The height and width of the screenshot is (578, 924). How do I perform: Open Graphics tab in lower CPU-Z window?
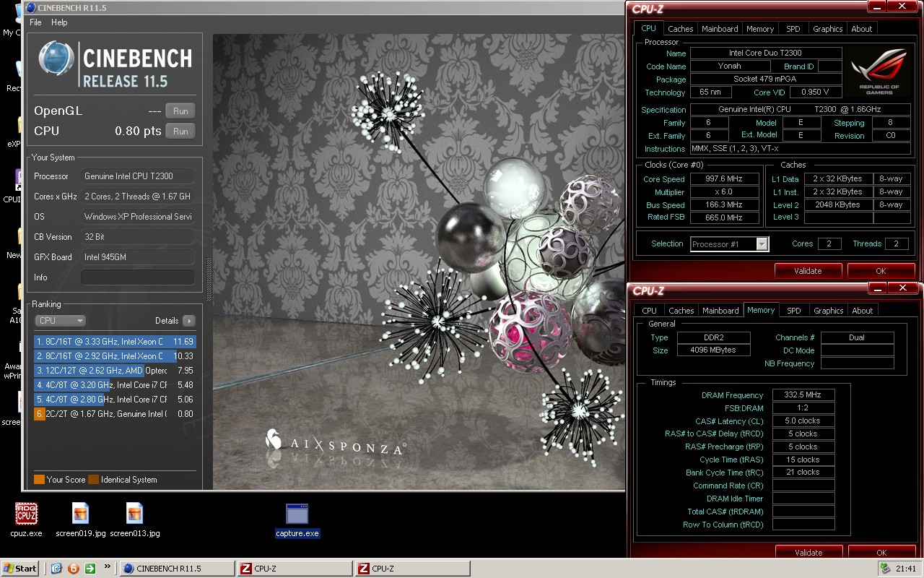[x=828, y=311]
